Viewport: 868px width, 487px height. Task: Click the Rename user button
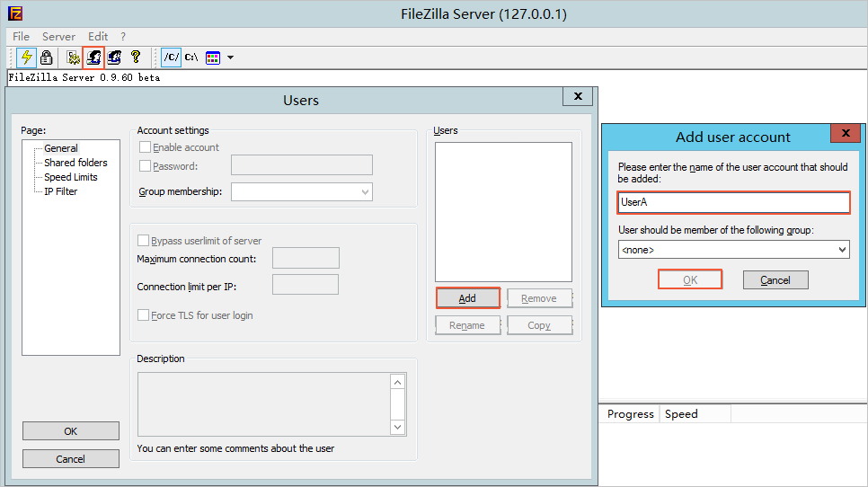point(467,325)
